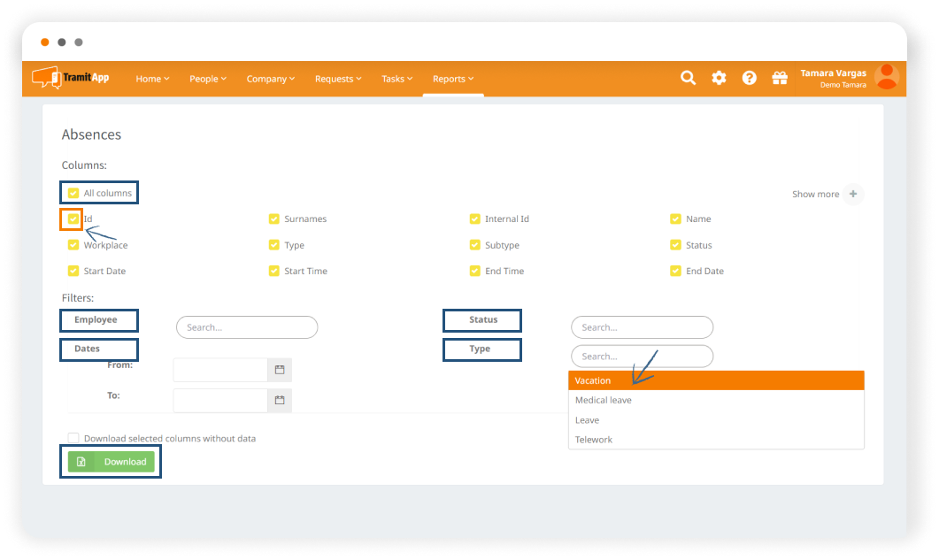The width and height of the screenshot is (939, 560).
Task: Open the gift box icon
Action: [780, 78]
